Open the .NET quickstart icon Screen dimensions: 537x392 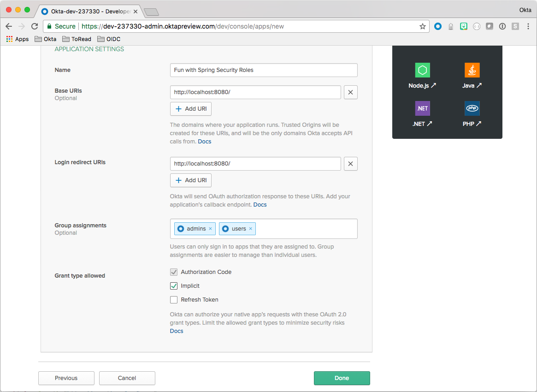coord(422,109)
